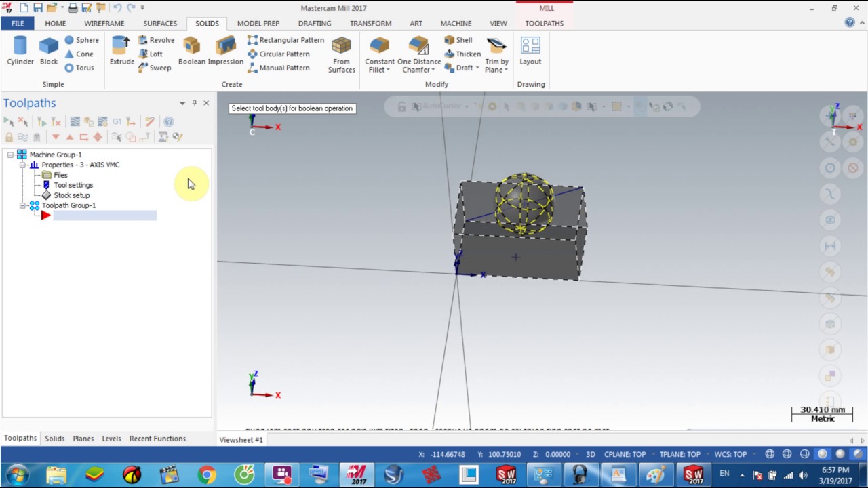Click the post selected operations G1 icon
Screen dimensions: 868x488
coord(117,121)
